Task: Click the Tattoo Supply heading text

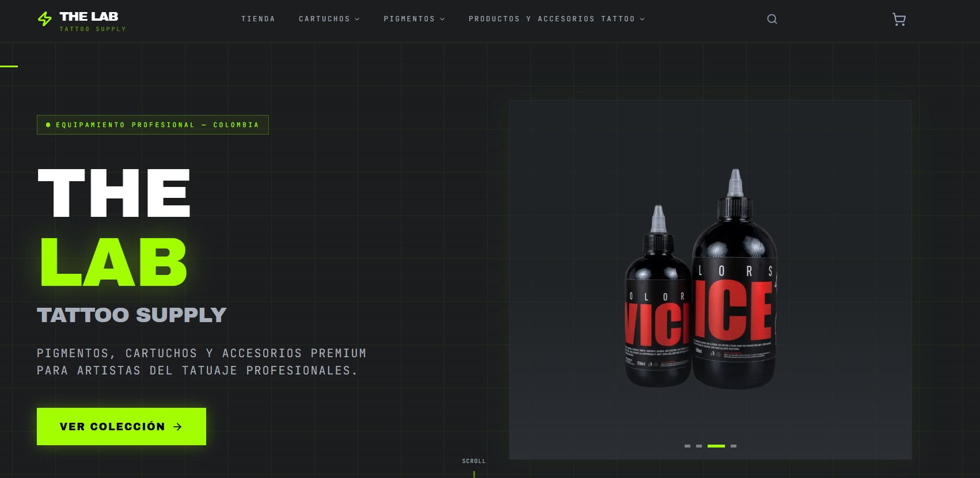Action: (132, 315)
